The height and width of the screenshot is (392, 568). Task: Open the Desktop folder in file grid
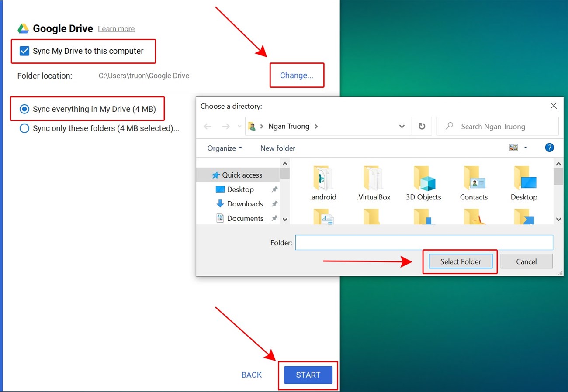coord(524,183)
